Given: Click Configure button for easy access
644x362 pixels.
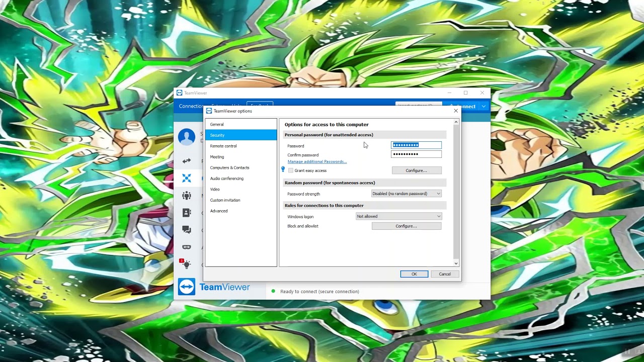Looking at the screenshot, I should point(417,170).
